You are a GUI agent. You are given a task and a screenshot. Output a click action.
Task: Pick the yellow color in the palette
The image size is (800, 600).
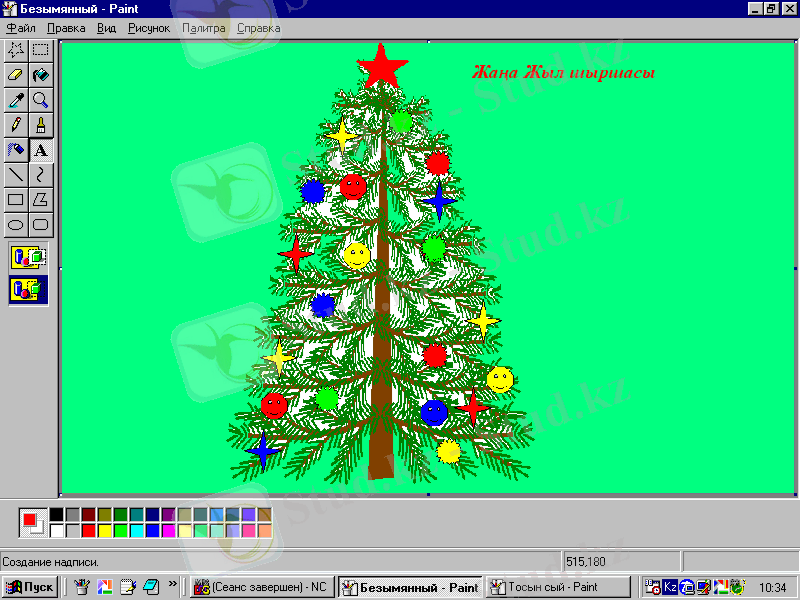click(x=104, y=530)
